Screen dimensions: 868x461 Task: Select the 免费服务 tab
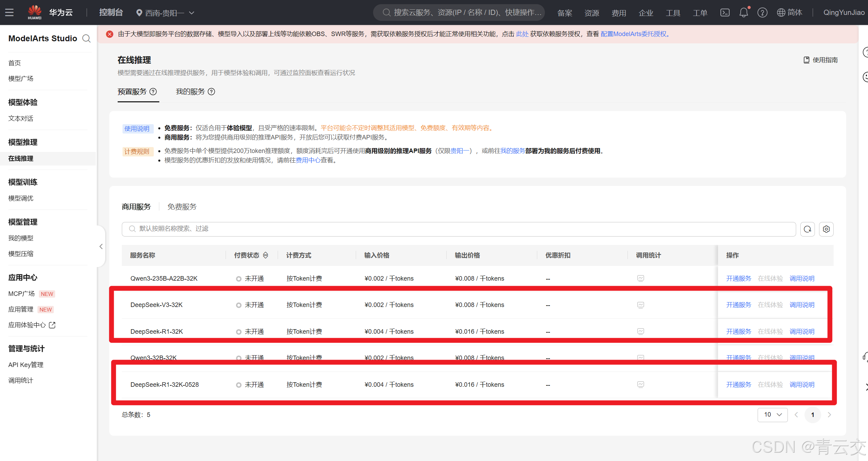click(182, 207)
